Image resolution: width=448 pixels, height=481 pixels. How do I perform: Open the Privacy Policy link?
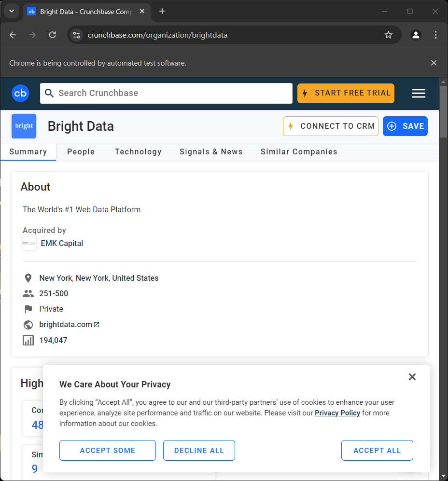[337, 412]
